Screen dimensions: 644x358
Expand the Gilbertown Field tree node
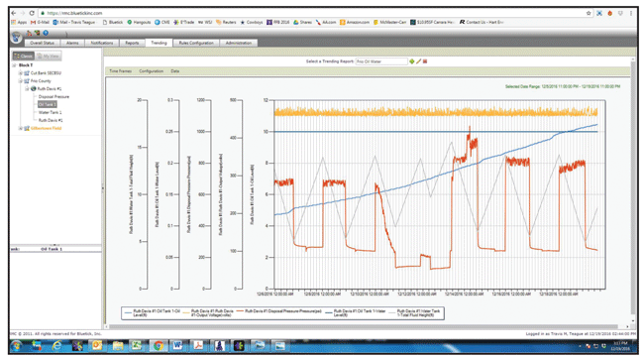point(20,128)
